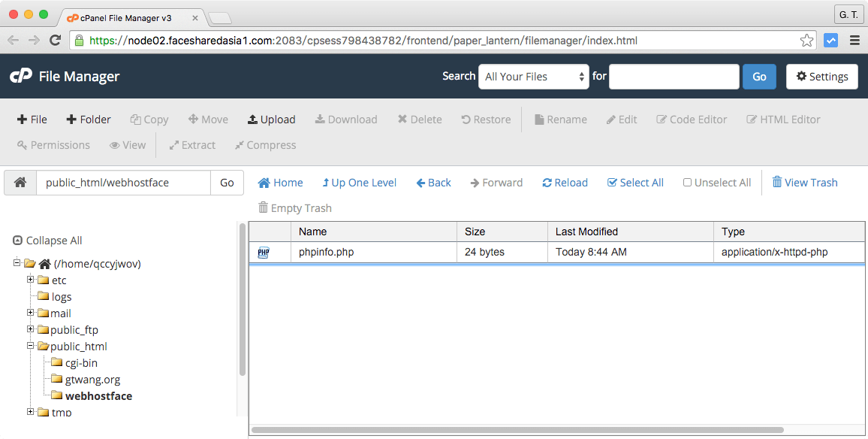Open the 'All Your Files' search dropdown

(533, 77)
